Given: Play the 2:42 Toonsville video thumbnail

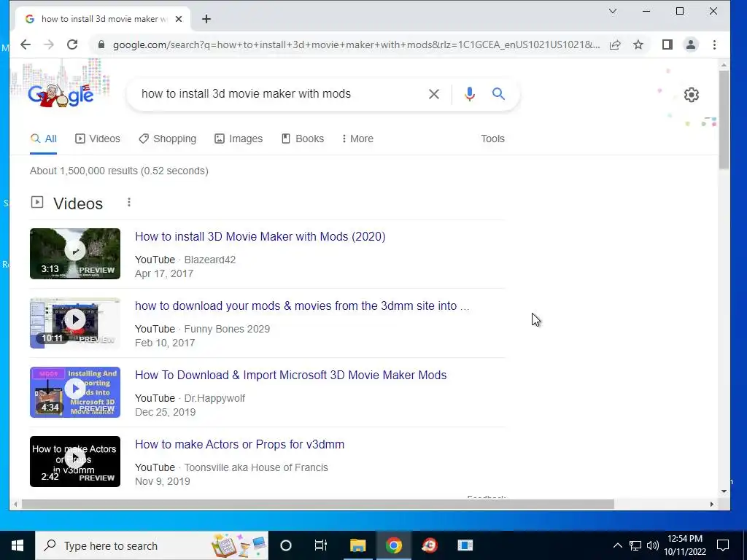Looking at the screenshot, I should click(x=75, y=462).
